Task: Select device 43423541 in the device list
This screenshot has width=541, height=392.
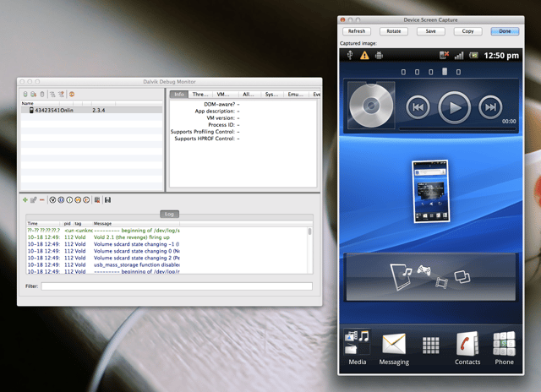Action: click(x=92, y=110)
